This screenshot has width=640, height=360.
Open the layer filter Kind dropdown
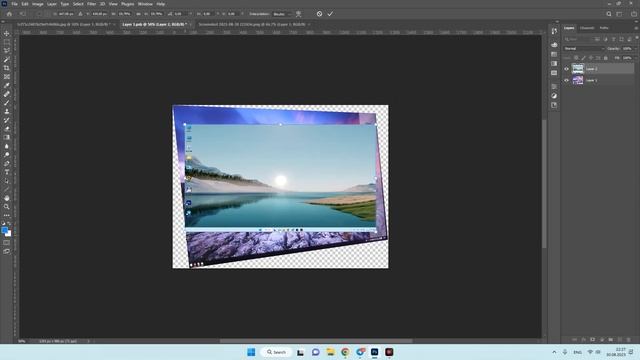(578, 39)
